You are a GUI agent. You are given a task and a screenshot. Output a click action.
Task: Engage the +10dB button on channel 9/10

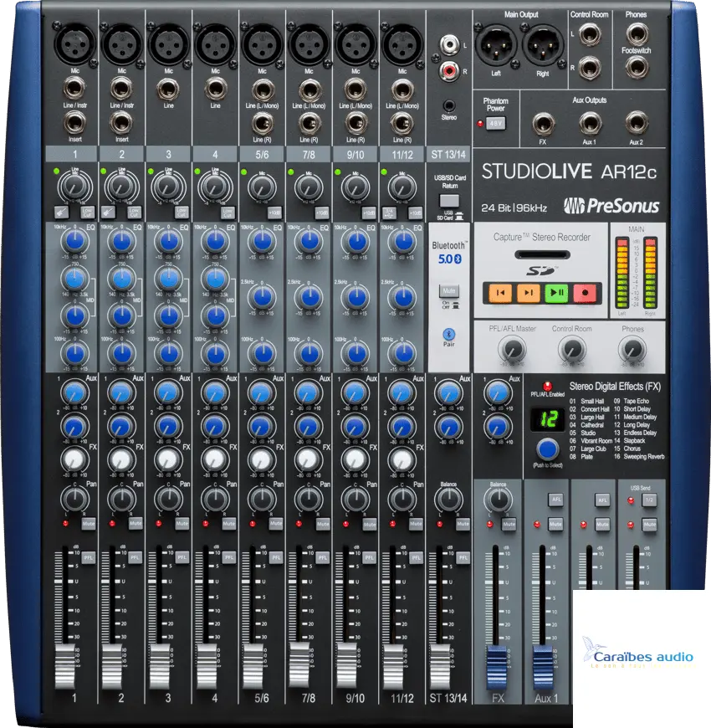pos(369,213)
